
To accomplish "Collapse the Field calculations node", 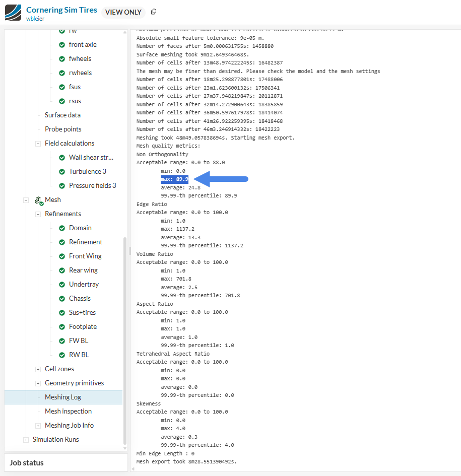I will pos(38,144).
